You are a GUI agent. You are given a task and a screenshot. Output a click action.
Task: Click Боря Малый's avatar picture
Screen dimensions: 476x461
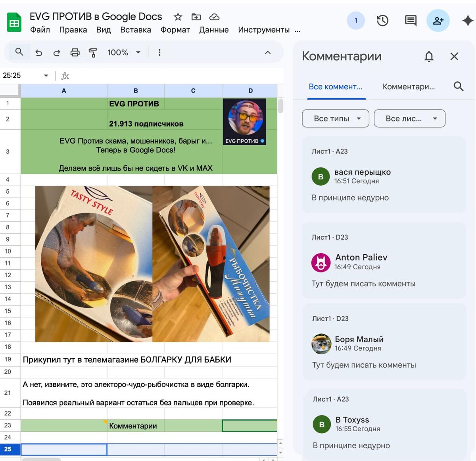[x=321, y=344]
